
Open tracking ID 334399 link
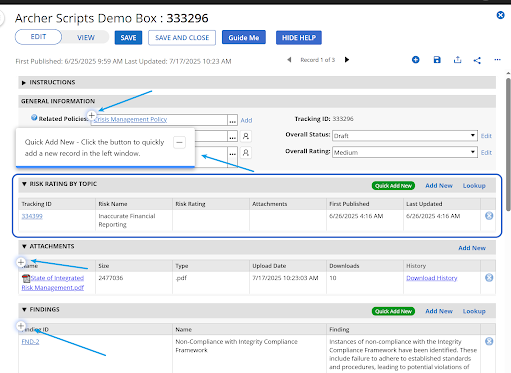[x=32, y=216]
